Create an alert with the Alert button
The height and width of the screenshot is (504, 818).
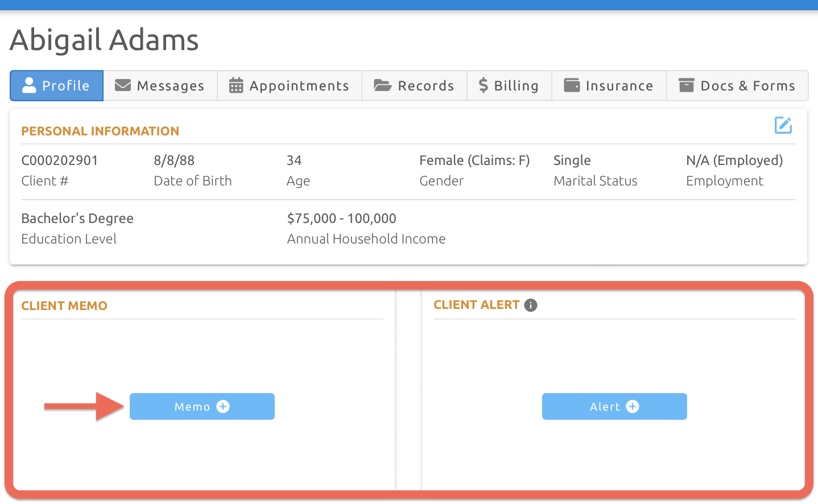[614, 406]
